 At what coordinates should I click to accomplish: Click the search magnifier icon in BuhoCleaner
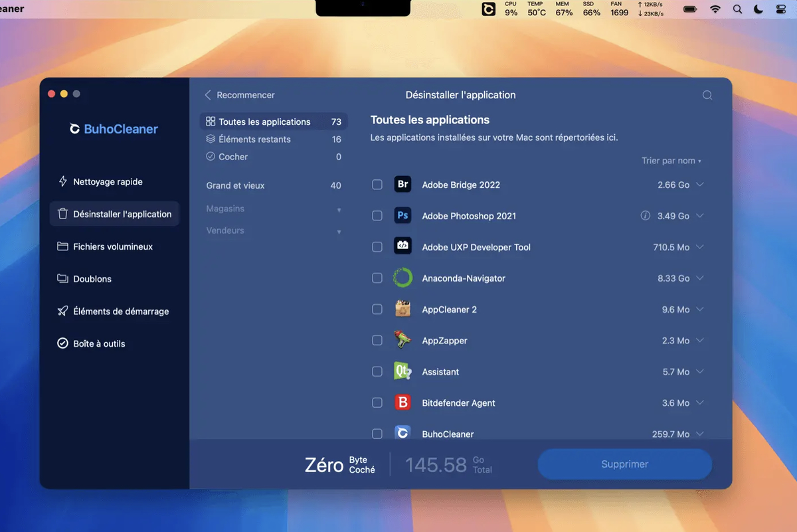(707, 95)
